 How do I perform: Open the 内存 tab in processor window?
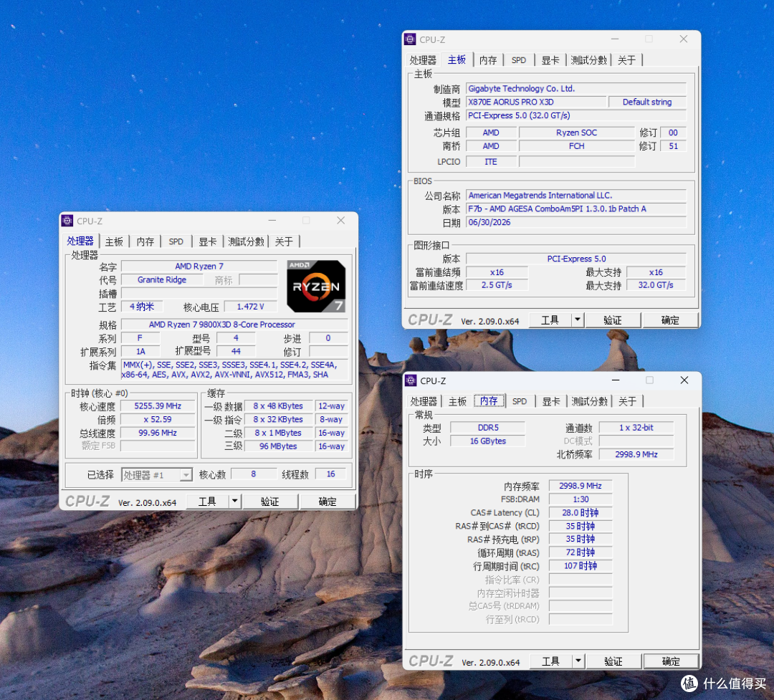click(145, 241)
